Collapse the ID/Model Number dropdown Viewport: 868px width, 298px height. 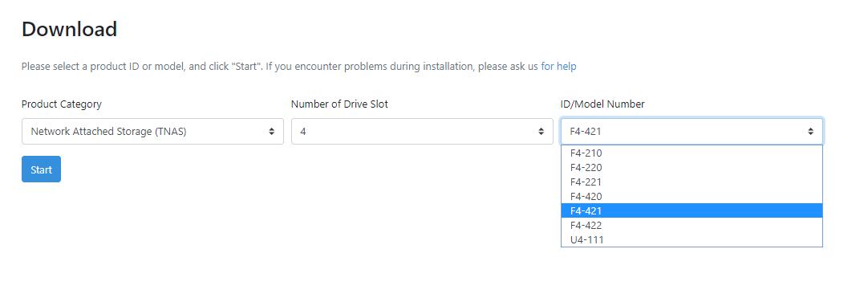692,131
